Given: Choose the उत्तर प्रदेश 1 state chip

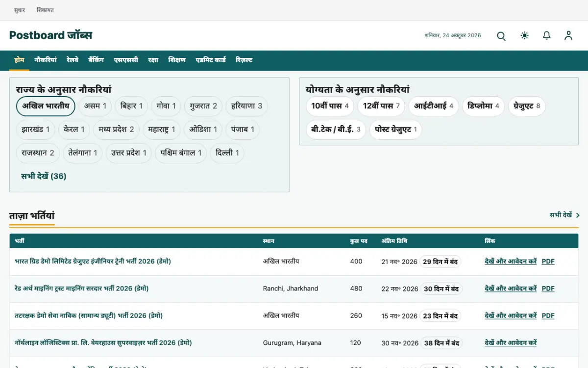Looking at the screenshot, I should pyautogui.click(x=128, y=153).
